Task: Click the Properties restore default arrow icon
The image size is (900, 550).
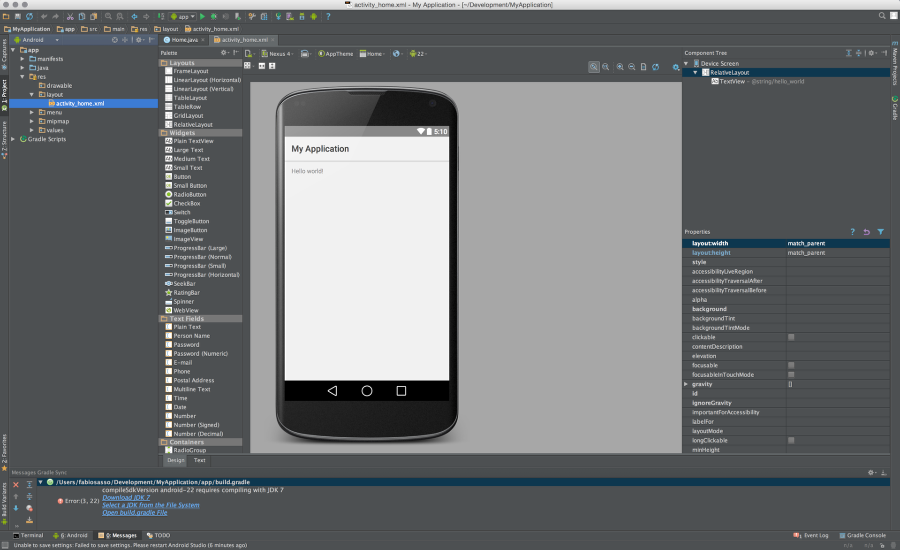Action: [866, 232]
